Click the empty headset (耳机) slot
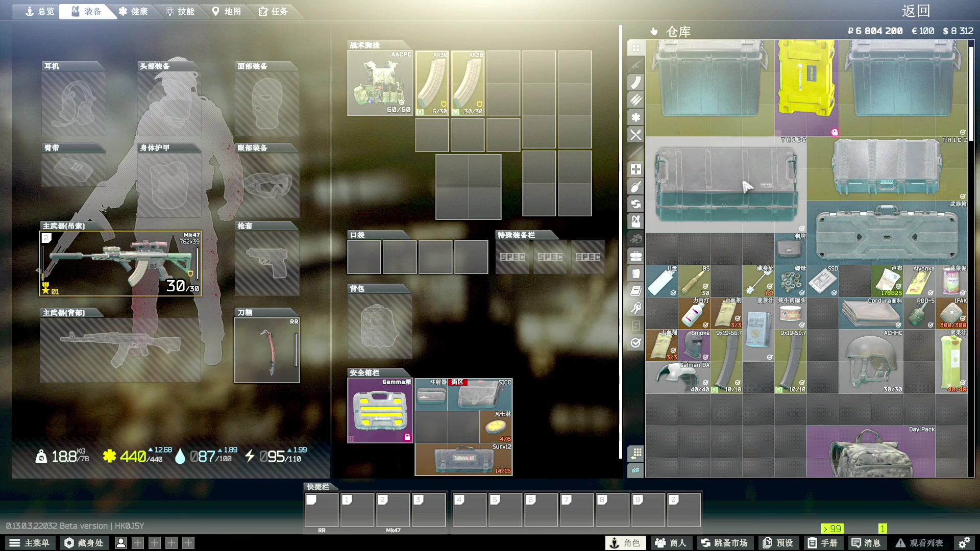 tap(74, 104)
